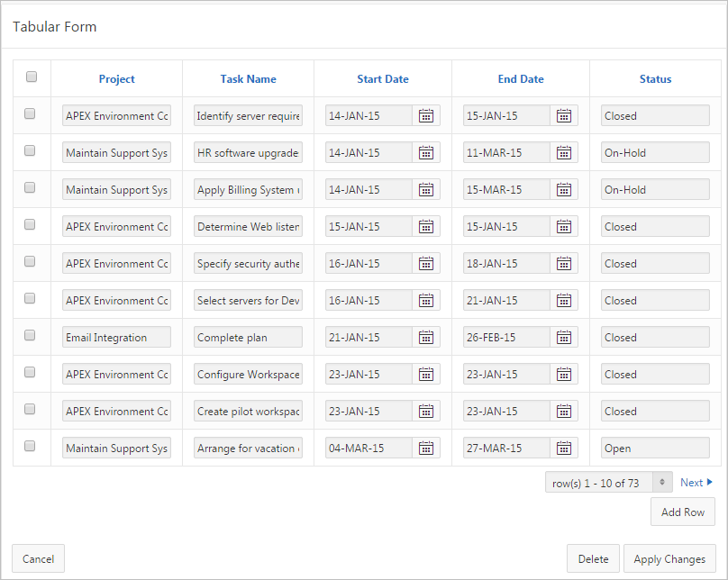Screen dimensions: 728x580
Task: Add a new row to the tabular form
Action: (682, 512)
